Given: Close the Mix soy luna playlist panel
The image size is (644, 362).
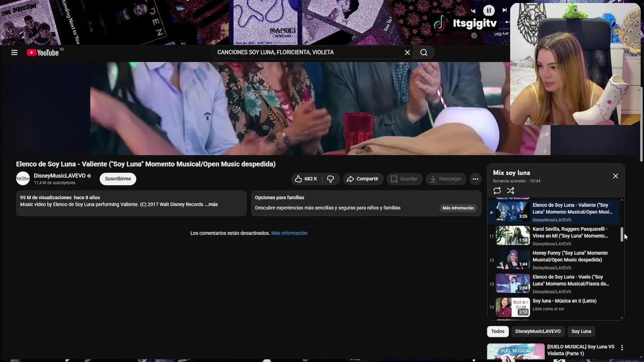Looking at the screenshot, I should pyautogui.click(x=615, y=176).
